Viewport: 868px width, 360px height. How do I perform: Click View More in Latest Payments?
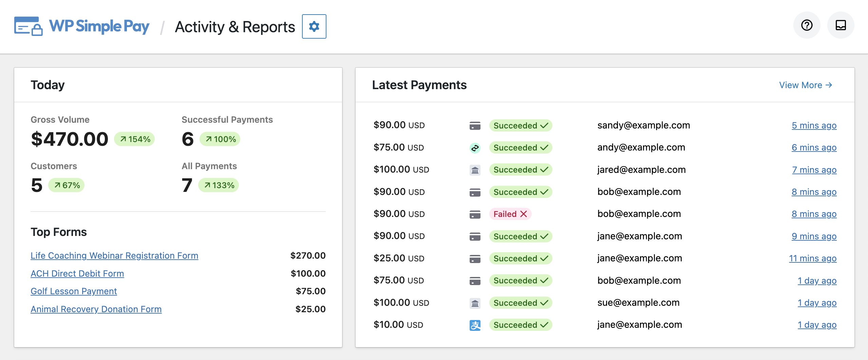tap(806, 85)
